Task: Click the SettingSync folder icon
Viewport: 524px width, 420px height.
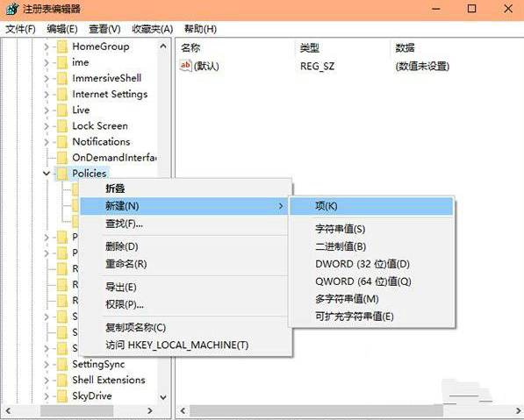Action: [x=62, y=364]
